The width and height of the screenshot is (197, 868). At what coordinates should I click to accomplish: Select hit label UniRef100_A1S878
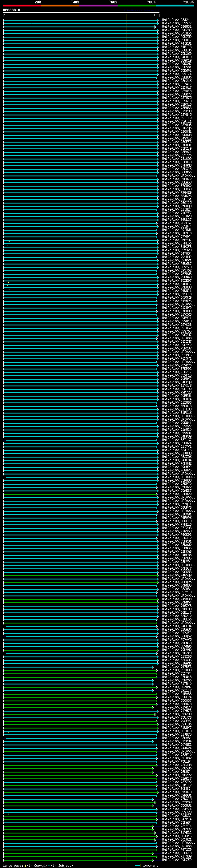pos(177,792)
